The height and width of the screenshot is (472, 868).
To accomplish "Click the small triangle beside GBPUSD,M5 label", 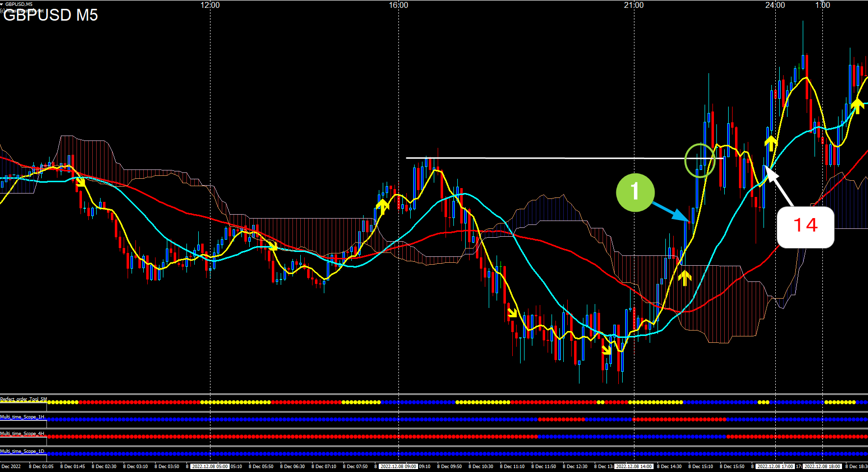I will pos(2,4).
